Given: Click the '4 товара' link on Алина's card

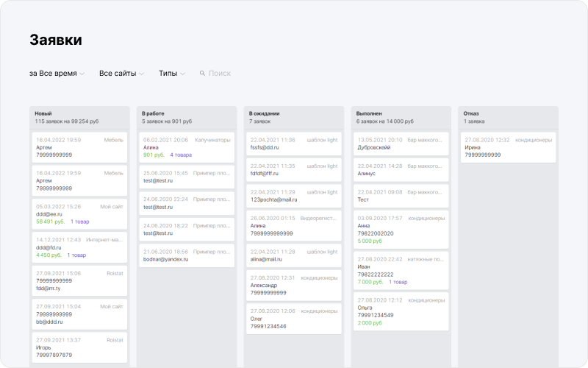Looking at the screenshot, I should 181,155.
